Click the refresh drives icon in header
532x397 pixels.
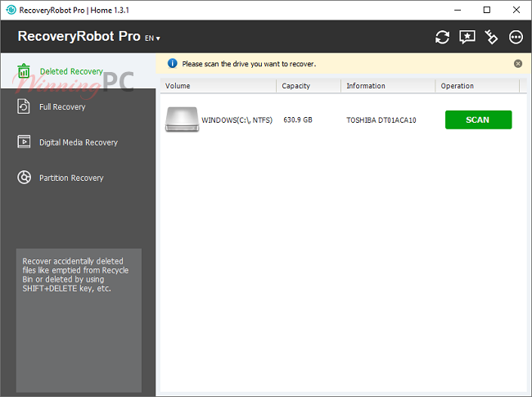[442, 37]
